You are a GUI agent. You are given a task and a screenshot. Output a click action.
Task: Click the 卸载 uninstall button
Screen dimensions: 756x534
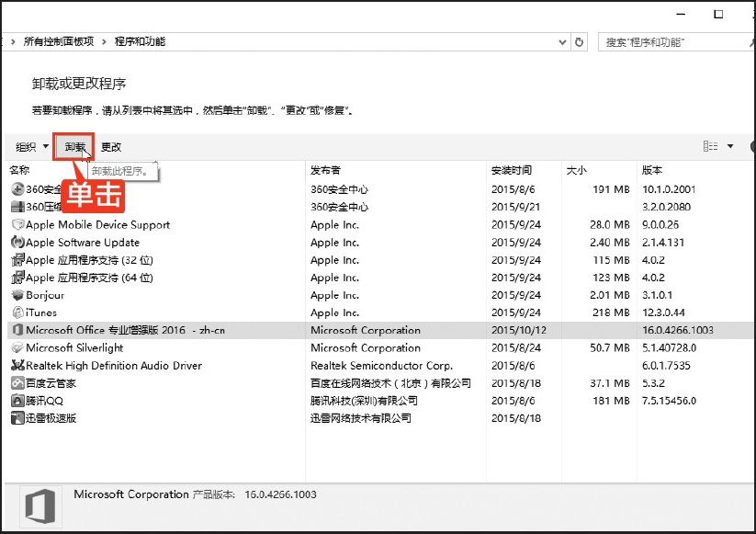[74, 147]
